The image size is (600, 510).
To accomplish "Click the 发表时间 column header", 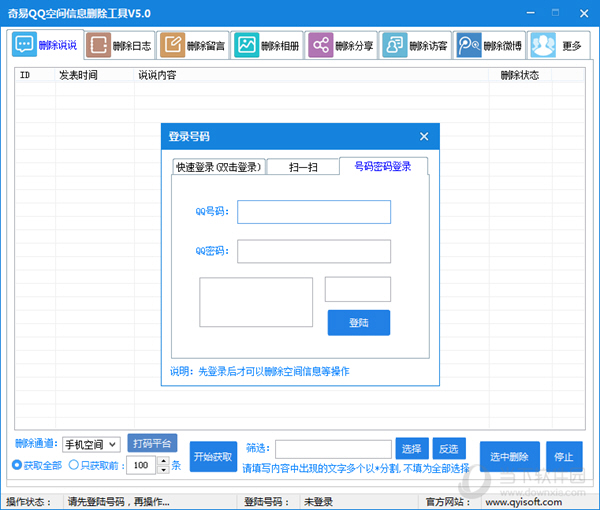I will (x=95, y=75).
